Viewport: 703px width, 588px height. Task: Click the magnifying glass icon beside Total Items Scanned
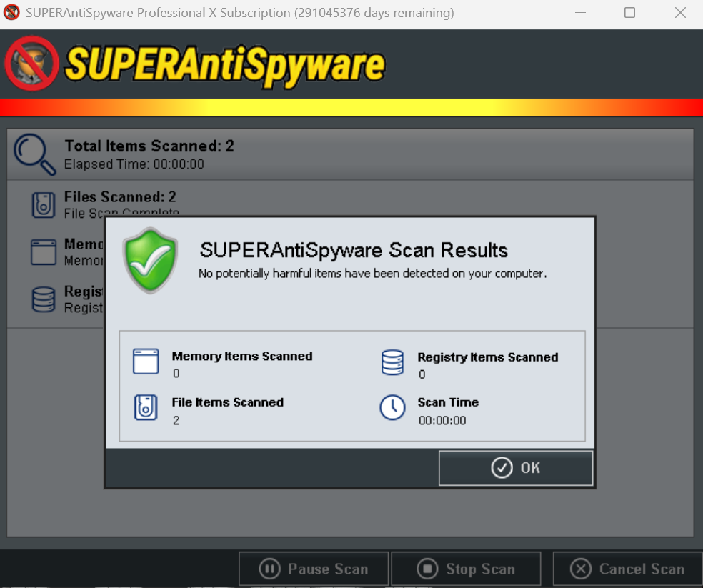pos(34,154)
